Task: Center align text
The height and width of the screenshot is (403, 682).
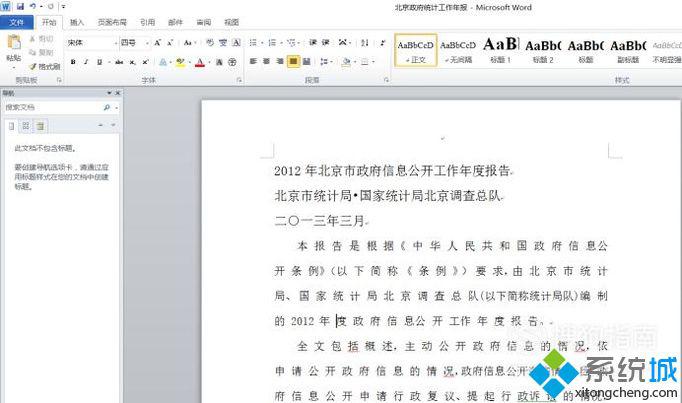Action: (267, 62)
